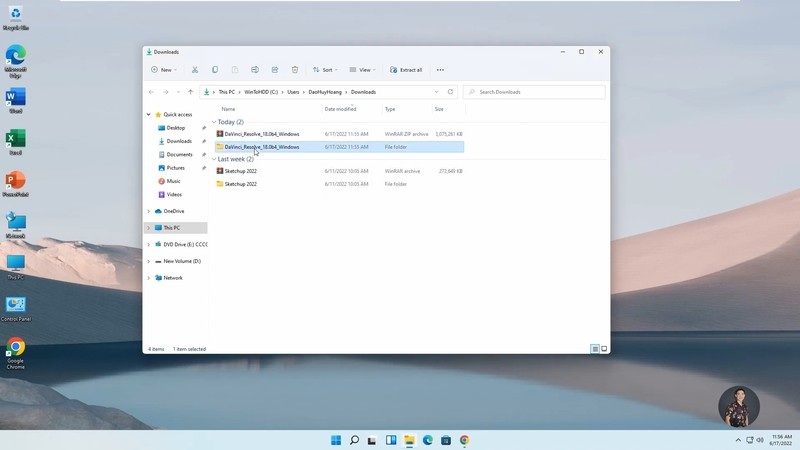The height and width of the screenshot is (450, 800).
Task: Click the Refresh icon beside address bar
Action: point(450,92)
